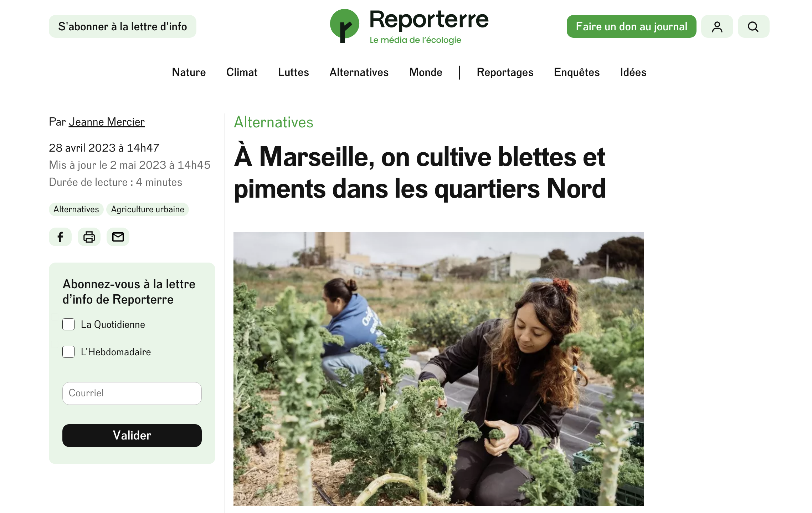Click the Reporterre logo icon
This screenshot has width=812, height=513.
(344, 26)
